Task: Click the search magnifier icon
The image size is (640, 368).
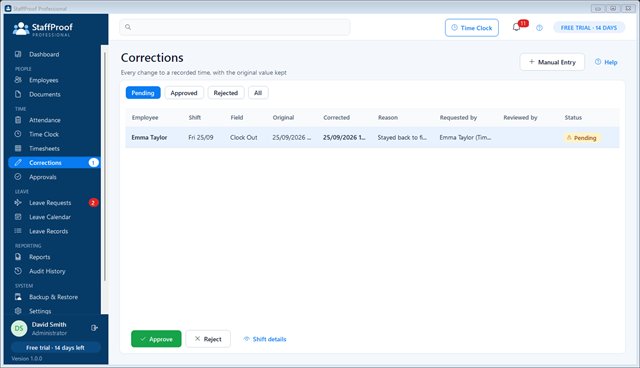Action: pos(128,27)
